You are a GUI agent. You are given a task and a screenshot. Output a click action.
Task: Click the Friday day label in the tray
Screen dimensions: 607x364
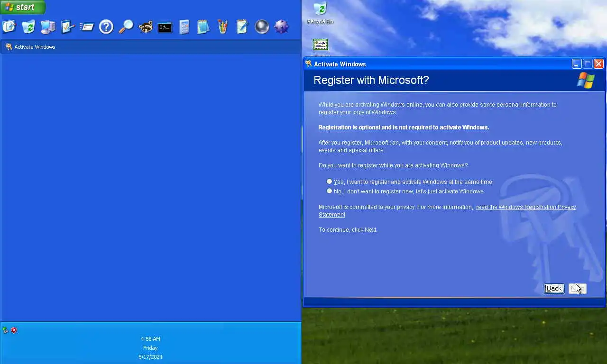tap(150, 348)
